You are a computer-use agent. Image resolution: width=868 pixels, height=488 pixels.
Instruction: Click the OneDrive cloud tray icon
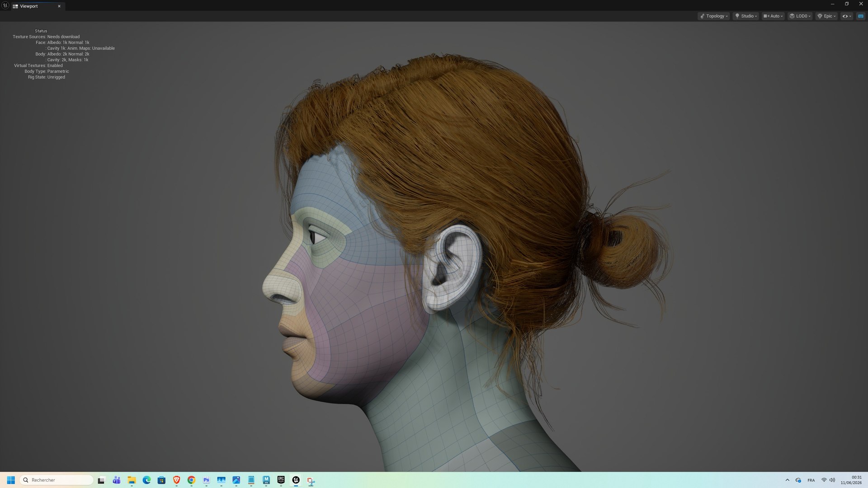tap(798, 480)
